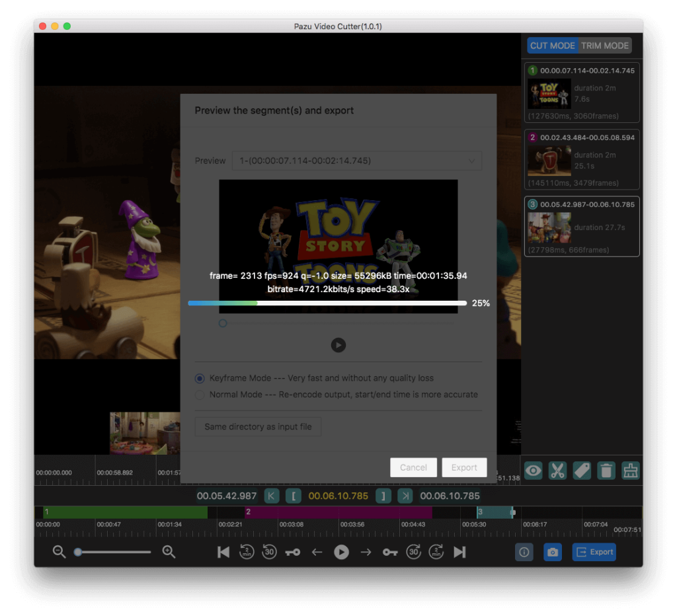This screenshot has width=677, height=616.
Task: Rewind 2 minutes
Action: click(247, 552)
